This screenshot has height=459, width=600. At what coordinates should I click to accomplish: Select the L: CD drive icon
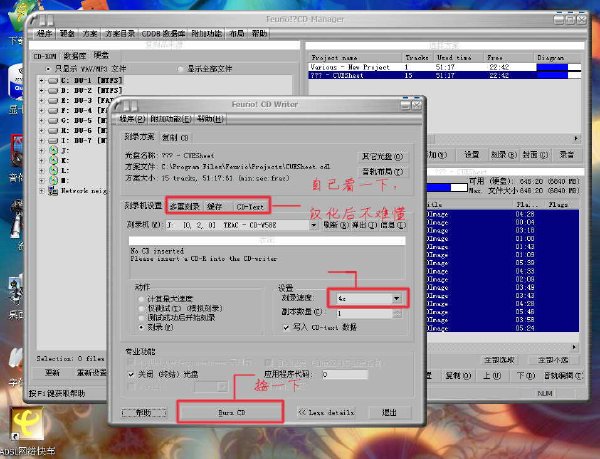(53, 170)
